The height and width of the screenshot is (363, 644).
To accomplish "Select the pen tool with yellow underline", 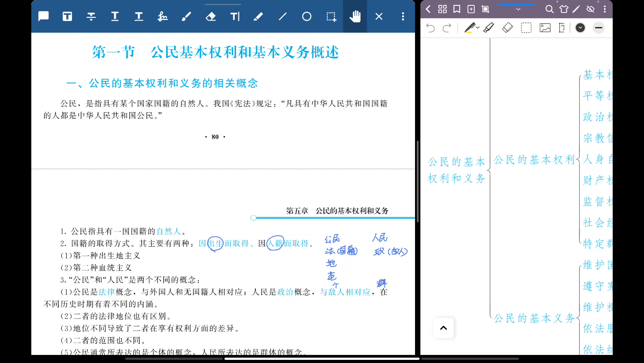I will pyautogui.click(x=469, y=28).
